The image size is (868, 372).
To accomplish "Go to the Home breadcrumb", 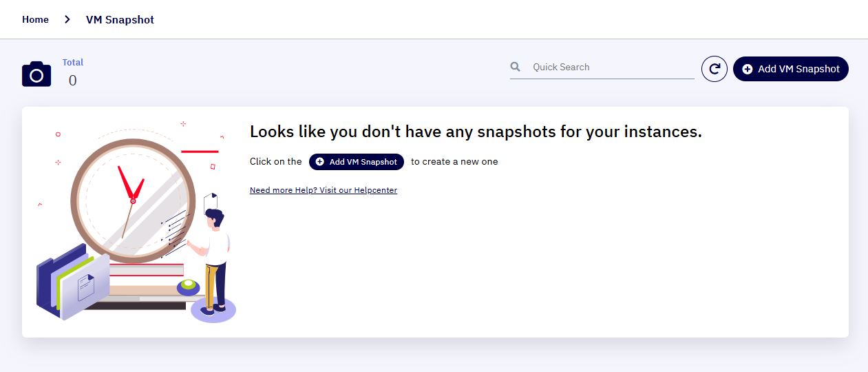I will click(35, 19).
